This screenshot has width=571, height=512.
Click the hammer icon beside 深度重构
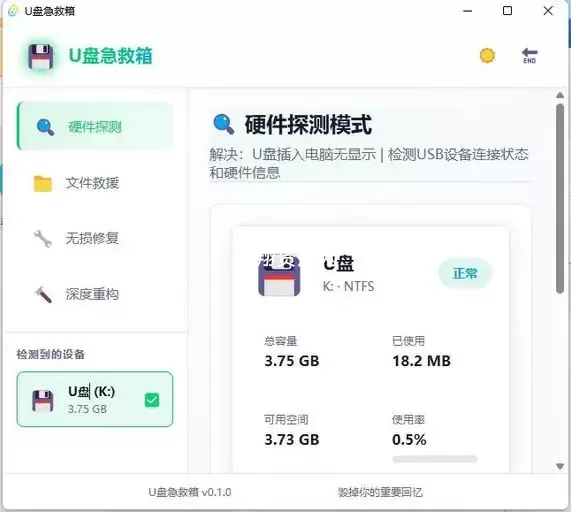[x=43, y=295]
